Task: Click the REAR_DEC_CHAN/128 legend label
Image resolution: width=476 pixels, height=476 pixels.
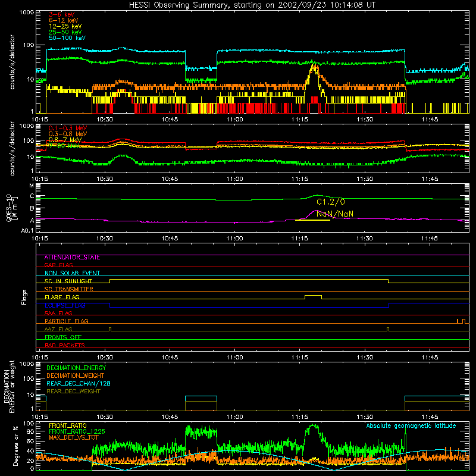Action: click(79, 384)
